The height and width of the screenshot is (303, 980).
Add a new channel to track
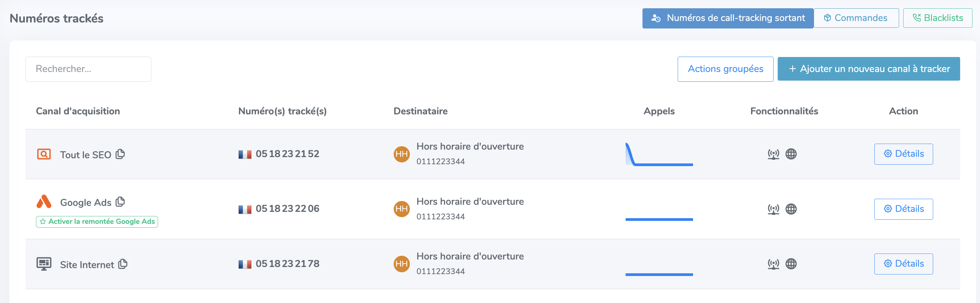(868, 69)
